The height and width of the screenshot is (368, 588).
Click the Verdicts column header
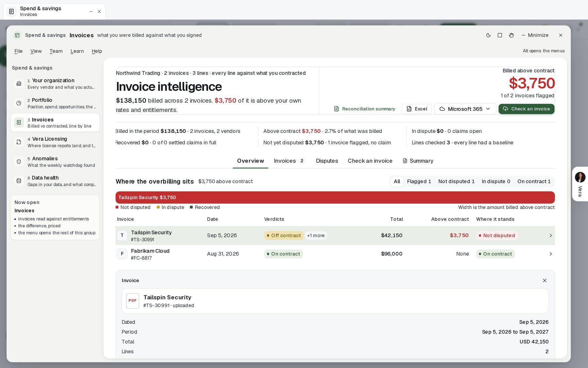point(274,219)
